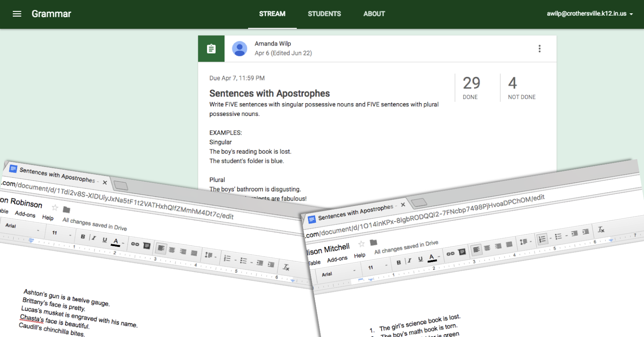Toggle justify alignment in Robinson's document
This screenshot has height=337, width=644.
194,253
